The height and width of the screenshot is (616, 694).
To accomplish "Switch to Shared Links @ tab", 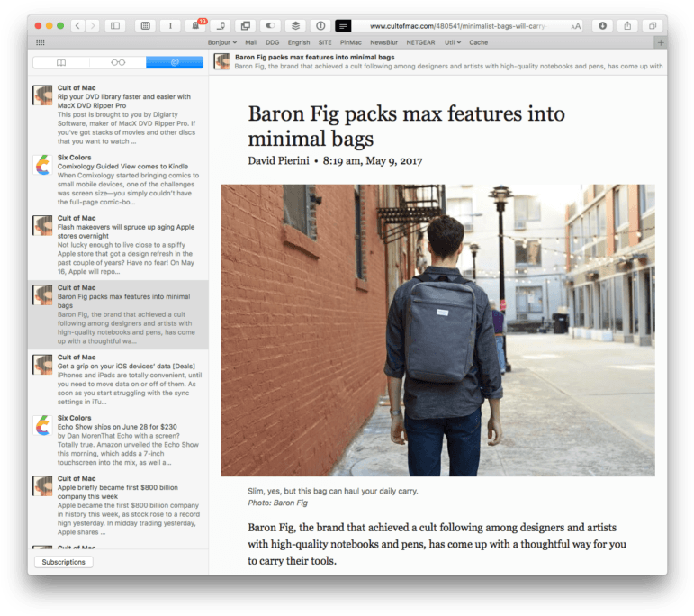I will (x=175, y=62).
